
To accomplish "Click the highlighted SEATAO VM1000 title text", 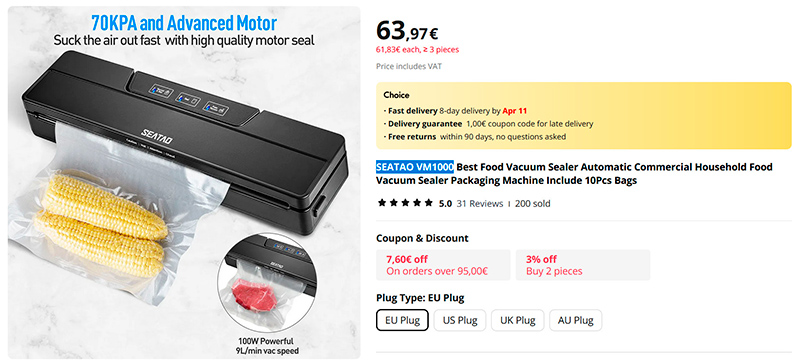I will [x=415, y=167].
